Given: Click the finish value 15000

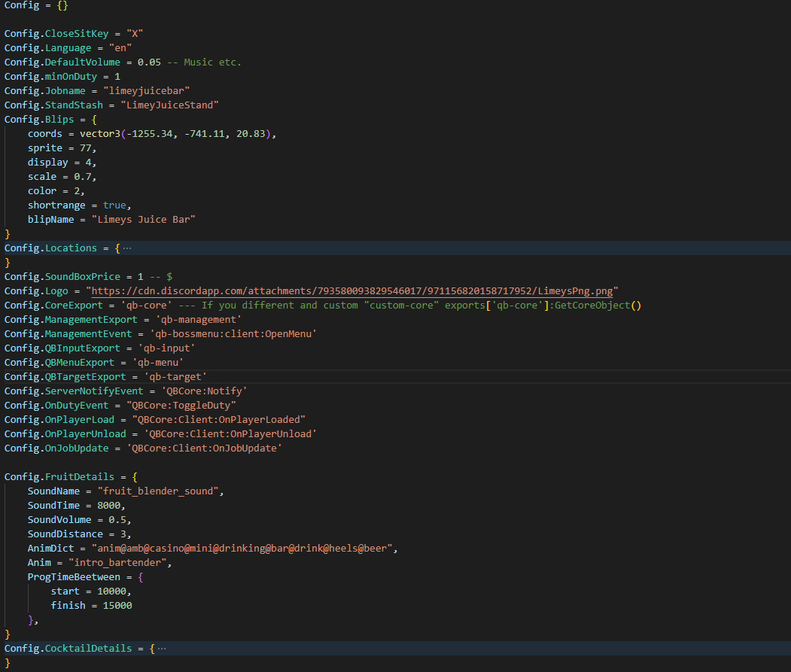Looking at the screenshot, I should point(117,606).
